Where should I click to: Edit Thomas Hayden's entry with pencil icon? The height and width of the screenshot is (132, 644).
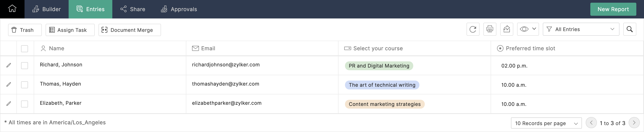9,85
